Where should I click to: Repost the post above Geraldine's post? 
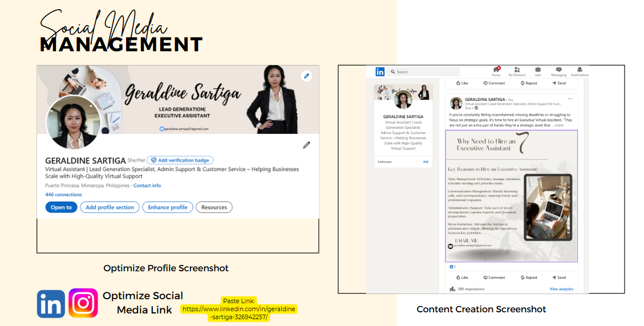click(529, 83)
